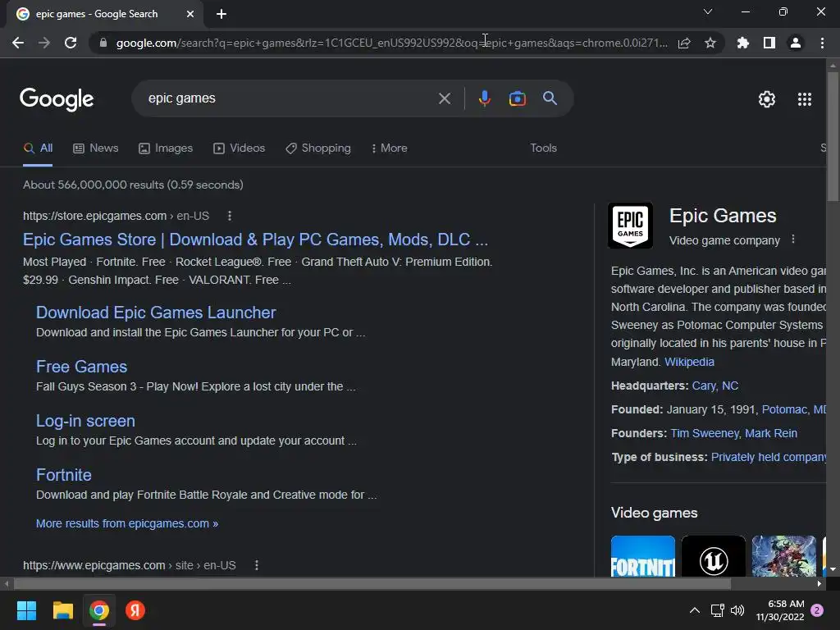Switch to the Images tab

tap(166, 148)
